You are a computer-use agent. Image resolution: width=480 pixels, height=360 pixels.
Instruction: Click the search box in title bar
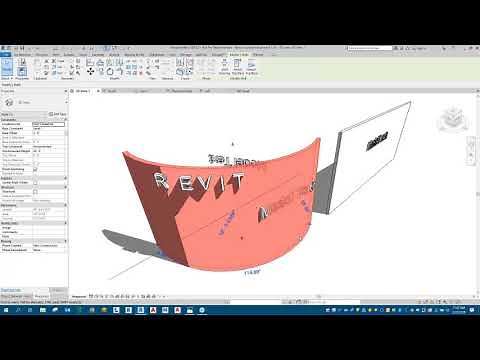(369, 48)
